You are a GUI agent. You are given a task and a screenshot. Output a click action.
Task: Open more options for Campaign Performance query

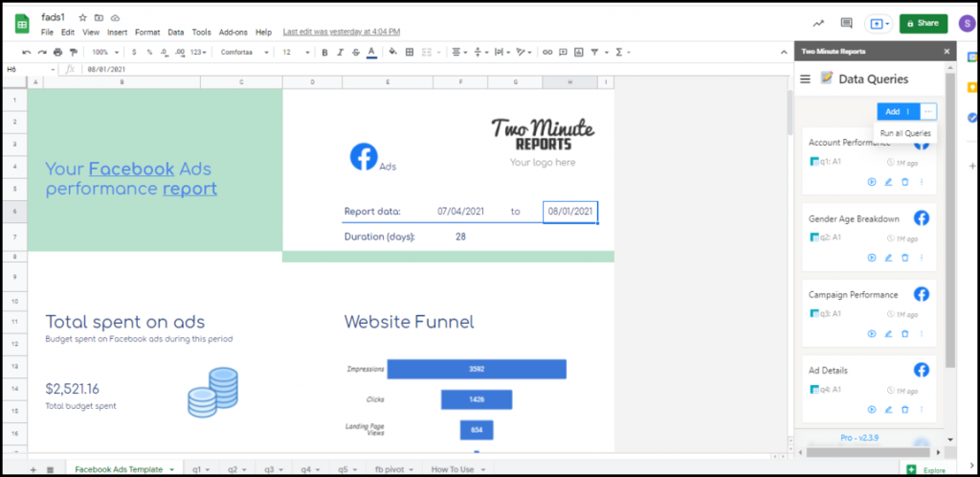pyautogui.click(x=922, y=334)
